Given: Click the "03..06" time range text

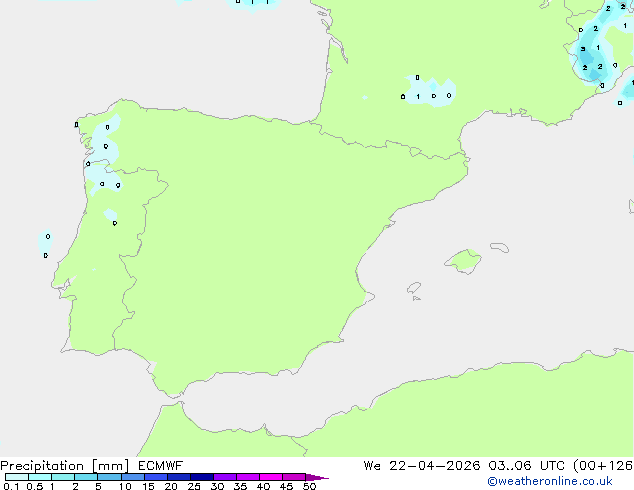Looking at the screenshot, I should click(509, 466).
